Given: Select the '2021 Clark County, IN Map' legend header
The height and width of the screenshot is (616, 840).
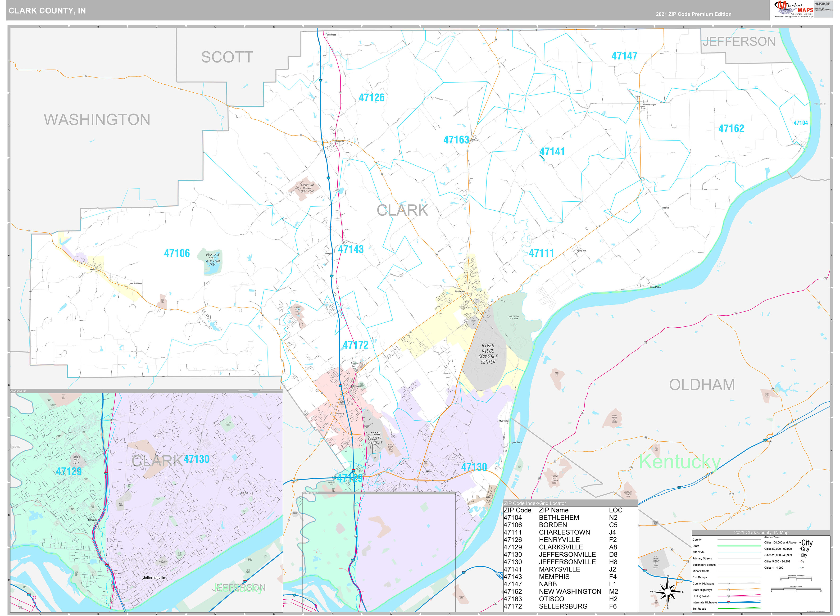Looking at the screenshot, I should pos(761,532).
